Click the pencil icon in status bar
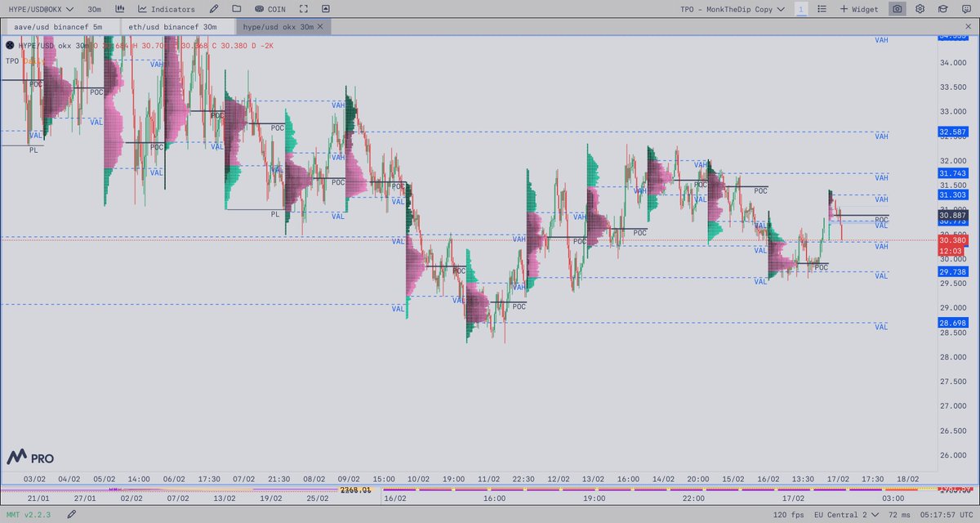 (72, 515)
